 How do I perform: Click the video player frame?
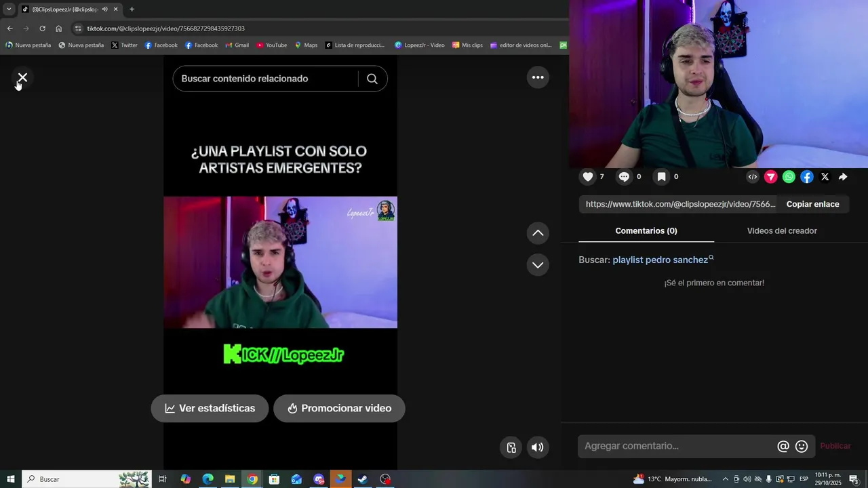[280, 262]
